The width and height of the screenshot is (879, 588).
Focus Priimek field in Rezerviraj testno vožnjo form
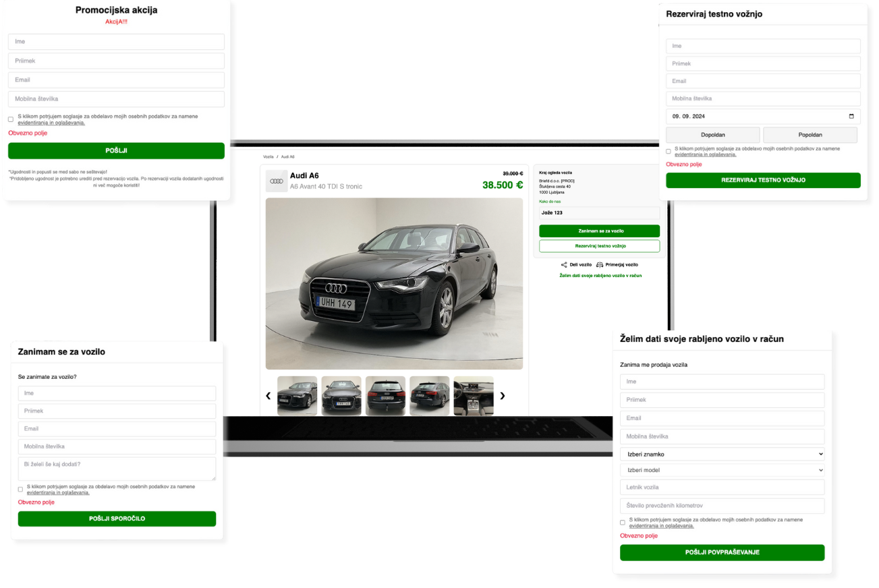pyautogui.click(x=763, y=63)
